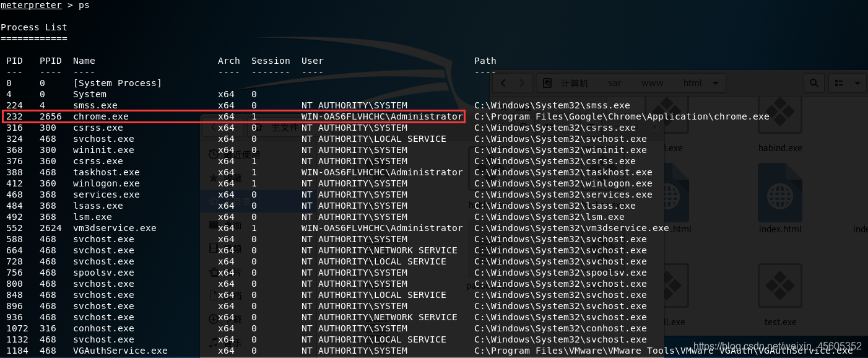Select the 计算机 path segment
Screen dimensions: 868x358
[x=575, y=83]
